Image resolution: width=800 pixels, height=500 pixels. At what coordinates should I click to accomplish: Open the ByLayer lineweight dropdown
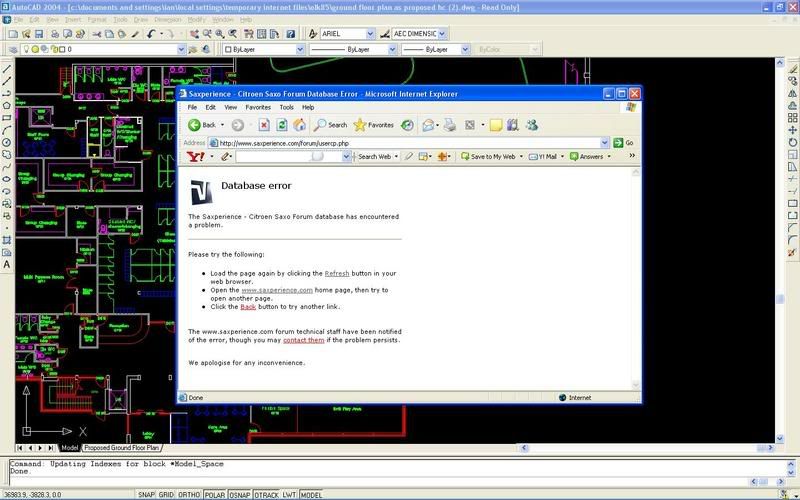[465, 49]
